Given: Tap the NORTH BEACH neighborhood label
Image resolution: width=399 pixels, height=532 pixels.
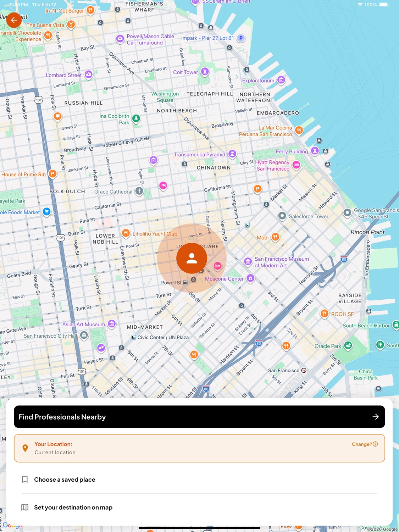Looking at the screenshot, I should click(177, 111).
